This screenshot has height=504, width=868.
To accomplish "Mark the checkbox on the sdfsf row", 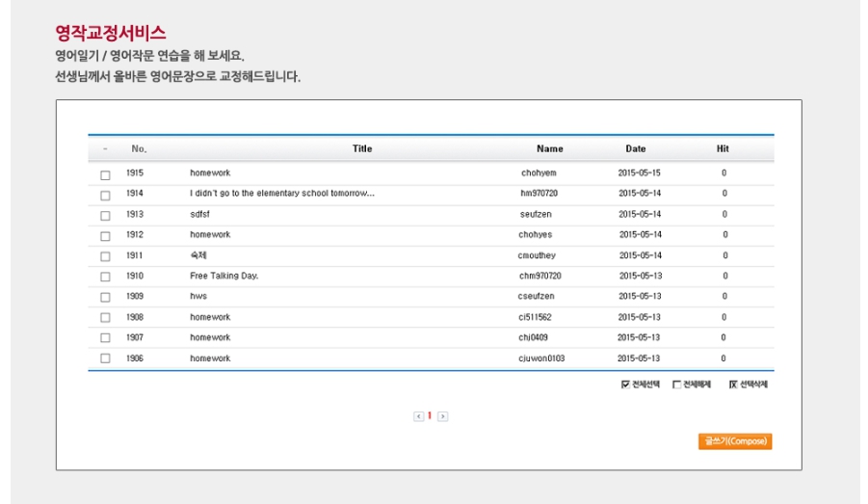I will coord(105,216).
